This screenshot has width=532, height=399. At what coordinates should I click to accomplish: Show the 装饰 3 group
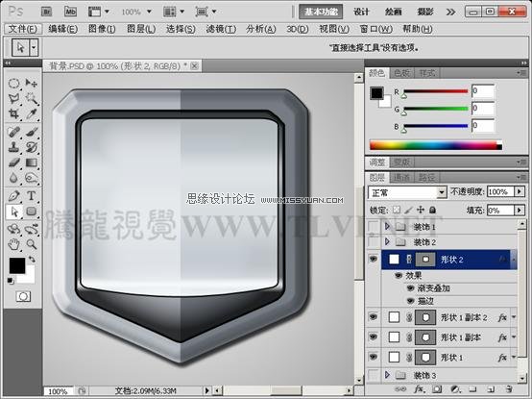tap(374, 375)
